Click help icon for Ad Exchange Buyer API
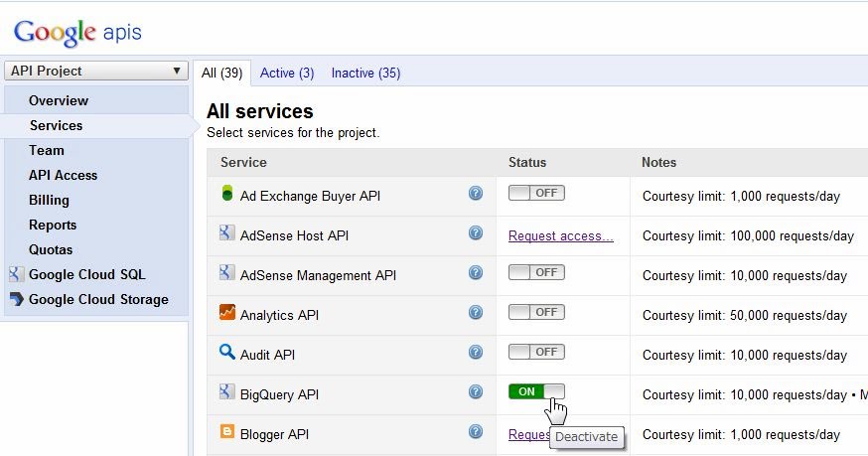This screenshot has width=868, height=456. 476,194
